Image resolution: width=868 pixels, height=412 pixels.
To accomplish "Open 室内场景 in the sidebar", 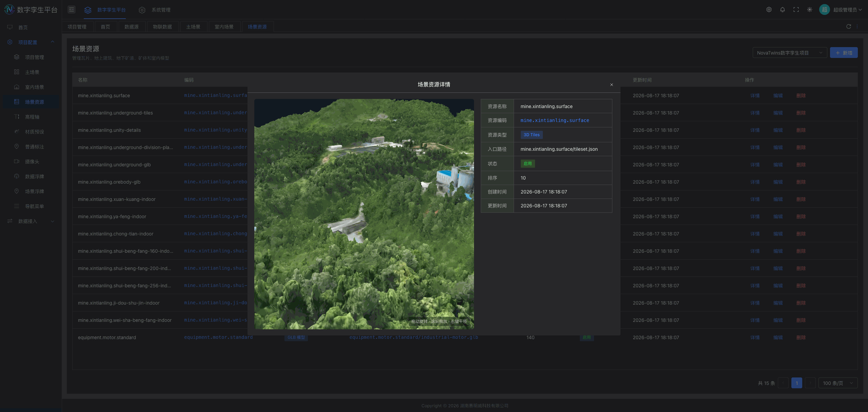I will point(31,87).
